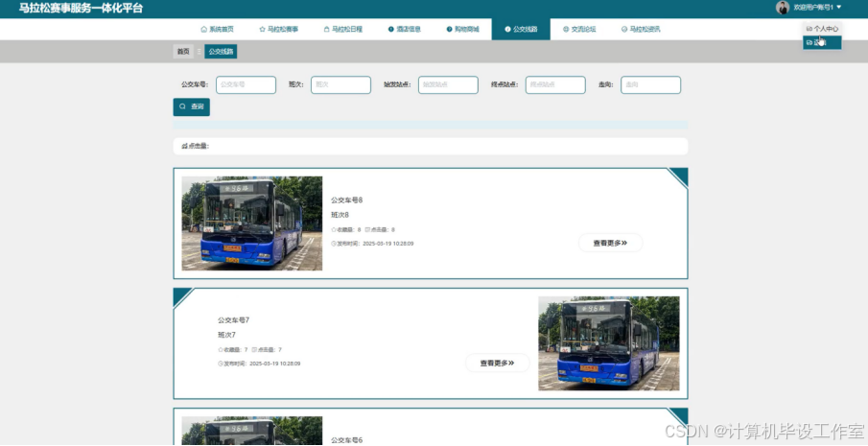Click 查看更多 in the 公交车号7 card
The width and height of the screenshot is (868, 446).
pos(498,363)
